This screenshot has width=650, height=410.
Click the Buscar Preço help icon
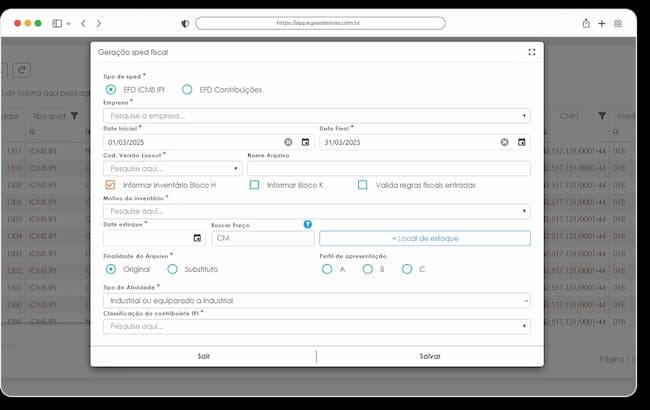tap(308, 224)
